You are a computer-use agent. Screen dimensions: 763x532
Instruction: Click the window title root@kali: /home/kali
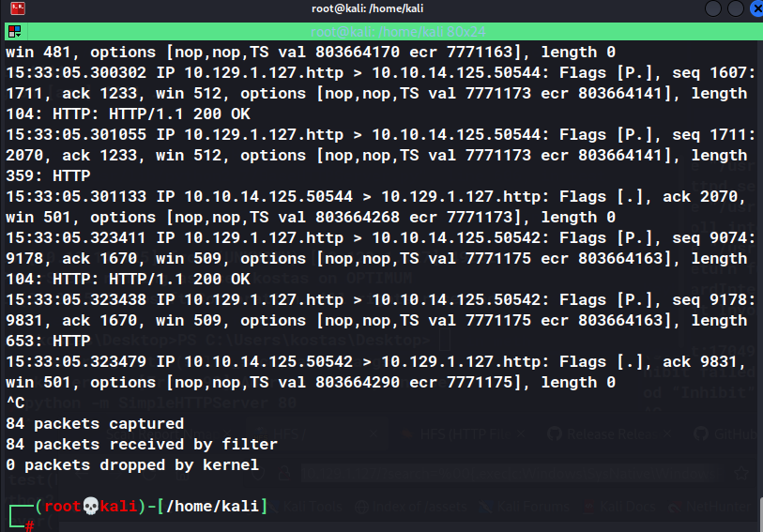(x=367, y=8)
